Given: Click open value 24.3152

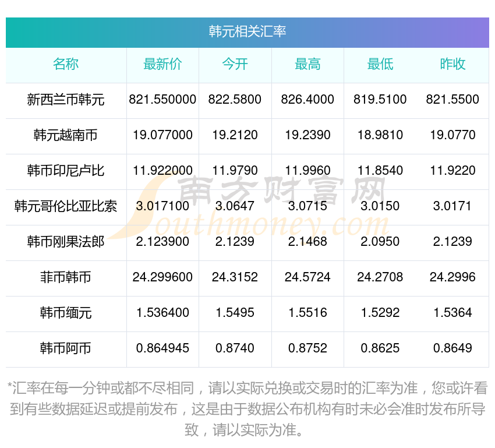Looking at the screenshot, I should click(x=235, y=277).
